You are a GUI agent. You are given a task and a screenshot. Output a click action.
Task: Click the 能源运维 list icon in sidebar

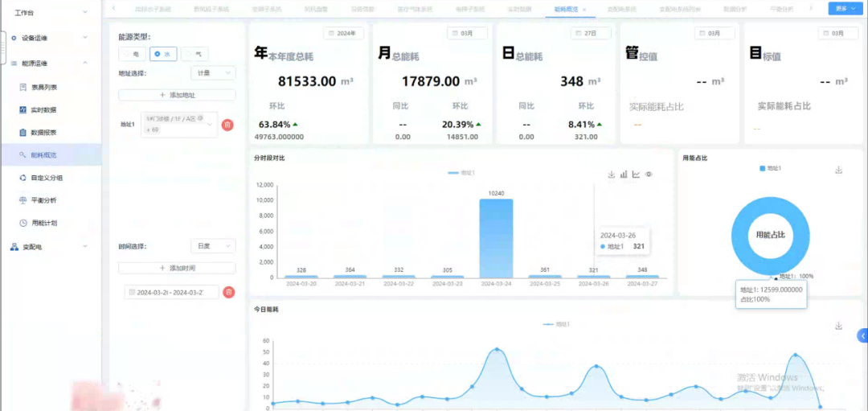(14, 64)
